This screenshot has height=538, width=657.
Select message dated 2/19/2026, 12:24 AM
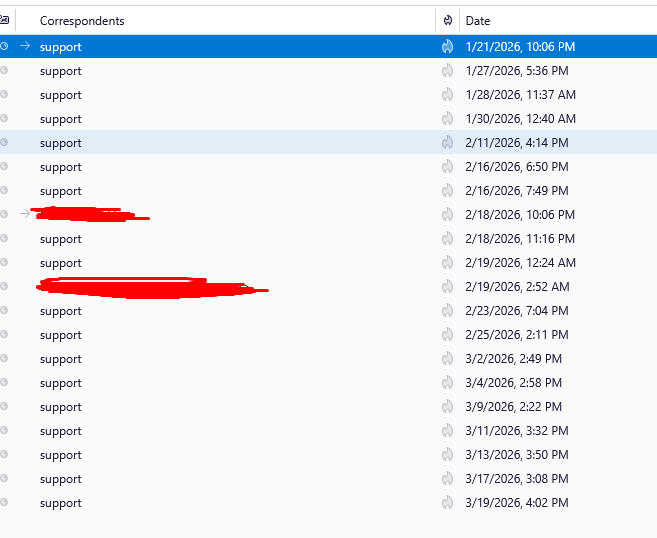click(x=328, y=263)
